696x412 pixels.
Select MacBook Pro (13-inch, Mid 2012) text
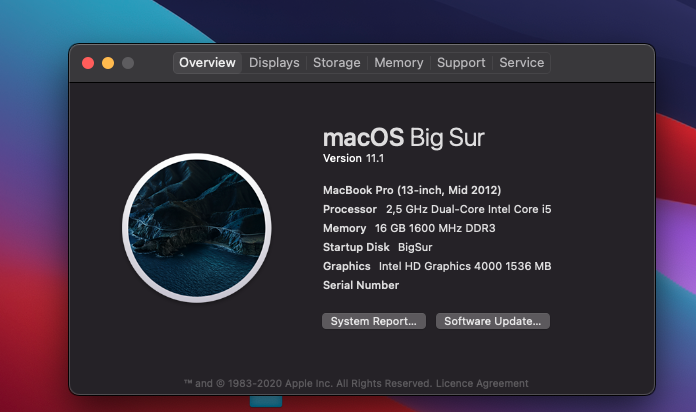(x=412, y=190)
